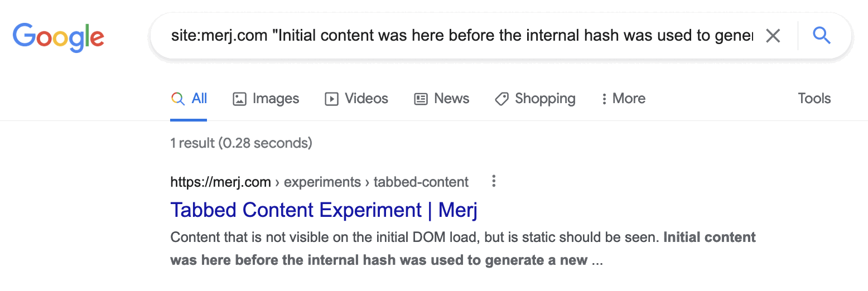
Task: Switch to the Images tab label
Action: tap(276, 99)
